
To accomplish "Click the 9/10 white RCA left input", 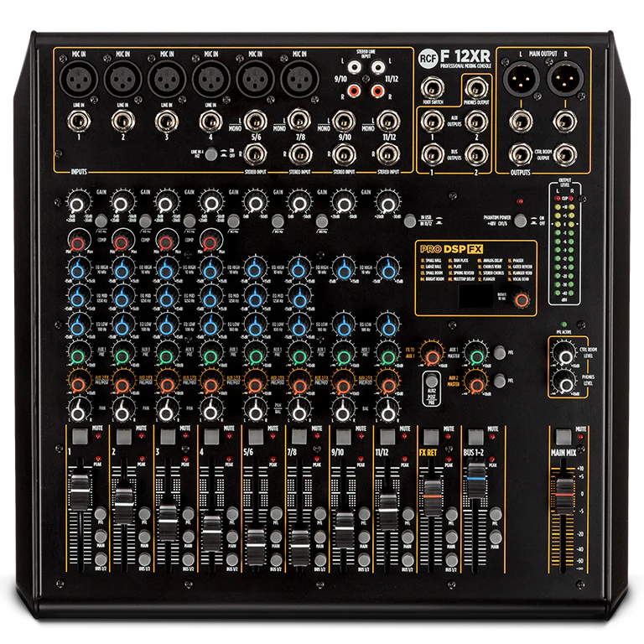I will pyautogui.click(x=355, y=66).
